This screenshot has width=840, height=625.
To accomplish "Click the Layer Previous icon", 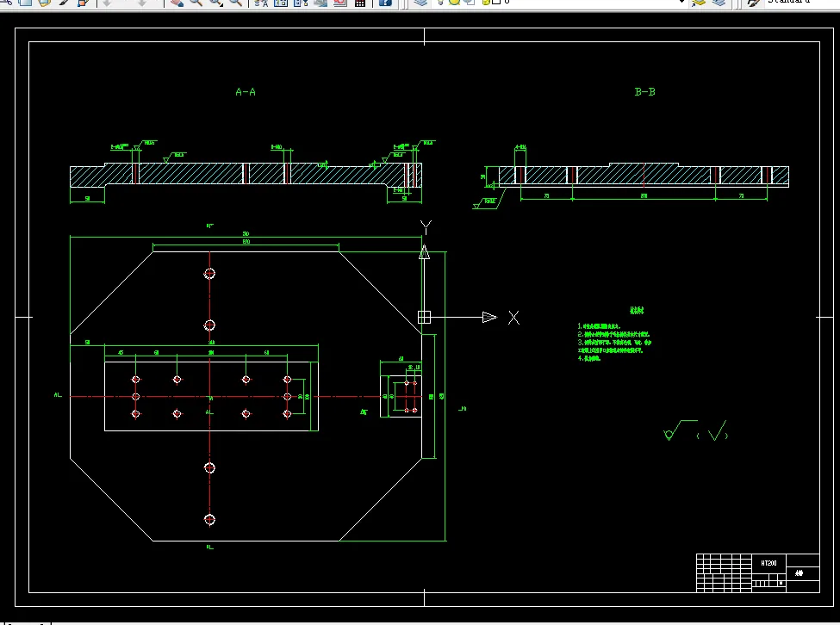I will click(x=719, y=2).
